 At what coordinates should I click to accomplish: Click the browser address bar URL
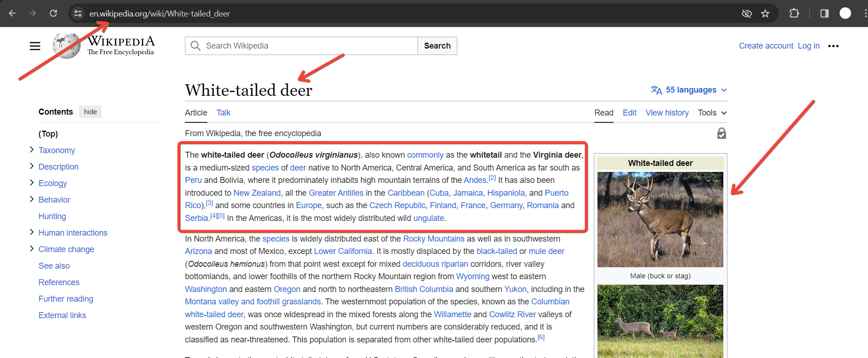point(159,14)
